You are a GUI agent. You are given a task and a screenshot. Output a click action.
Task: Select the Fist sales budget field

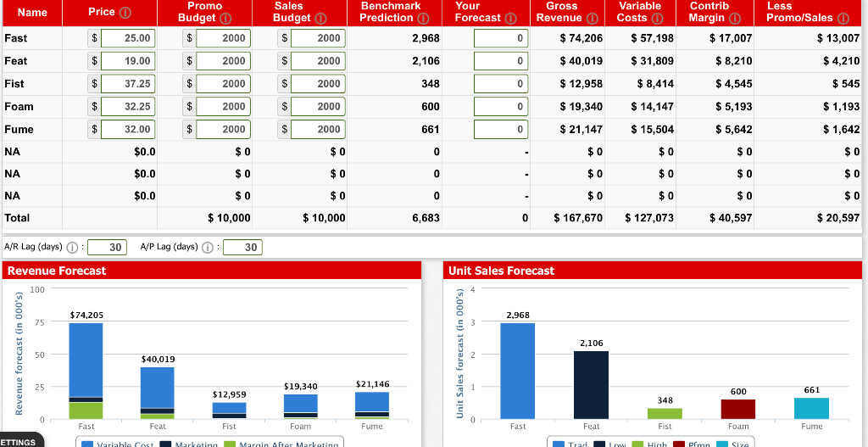(x=319, y=84)
